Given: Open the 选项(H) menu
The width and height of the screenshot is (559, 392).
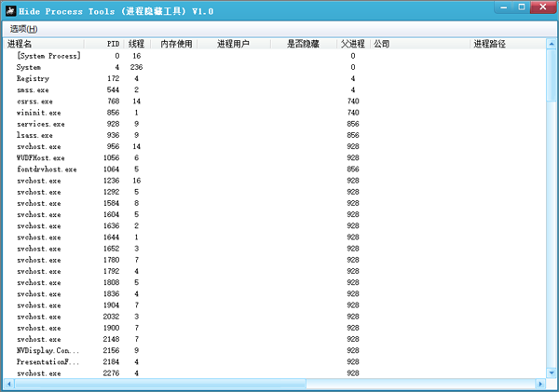Looking at the screenshot, I should [x=23, y=29].
